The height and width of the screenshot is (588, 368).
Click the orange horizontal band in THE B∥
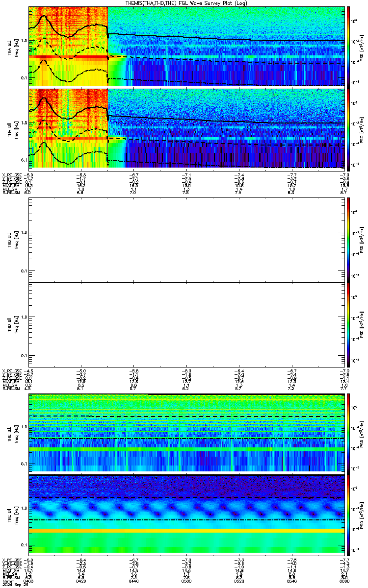(x=186, y=530)
